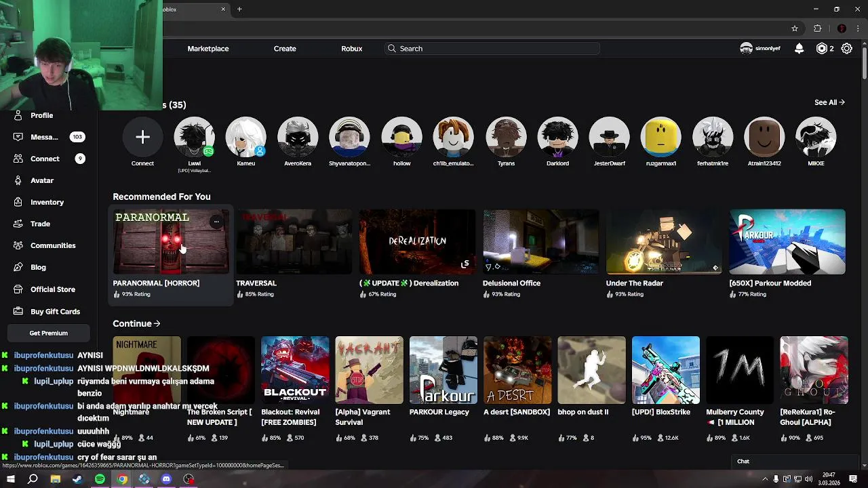Open Steam from the taskbar
This screenshot has width=868, height=488.
tap(77, 479)
